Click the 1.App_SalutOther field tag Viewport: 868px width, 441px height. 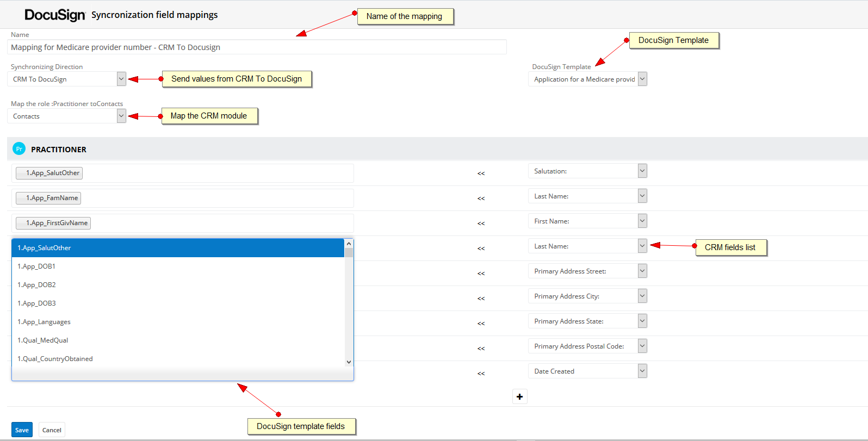pos(49,173)
